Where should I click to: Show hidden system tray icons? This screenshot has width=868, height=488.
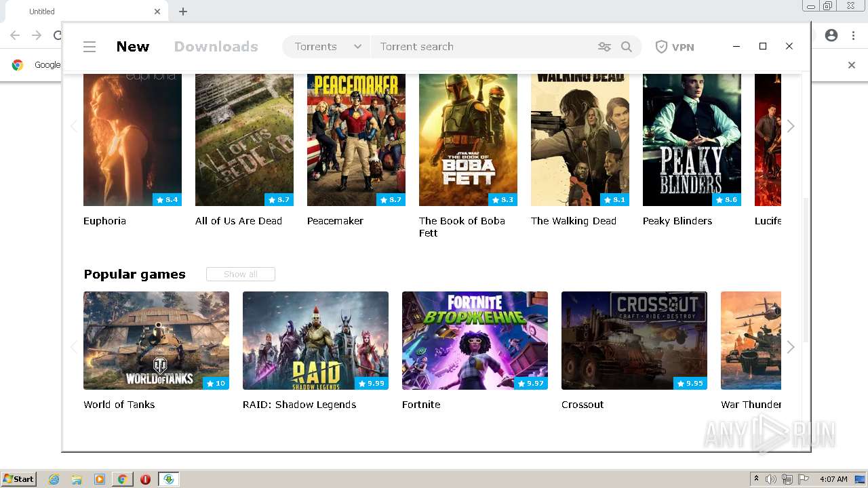pos(756,479)
